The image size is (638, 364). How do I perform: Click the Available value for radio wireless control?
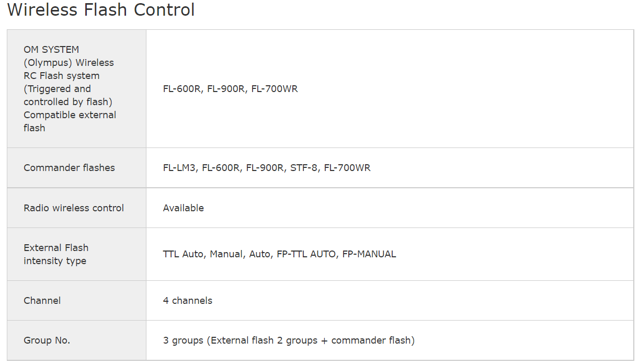click(x=183, y=208)
